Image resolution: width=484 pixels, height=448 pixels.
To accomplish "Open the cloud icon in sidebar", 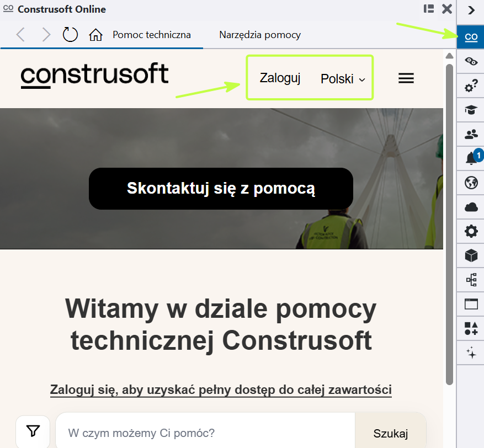I will pos(471,207).
